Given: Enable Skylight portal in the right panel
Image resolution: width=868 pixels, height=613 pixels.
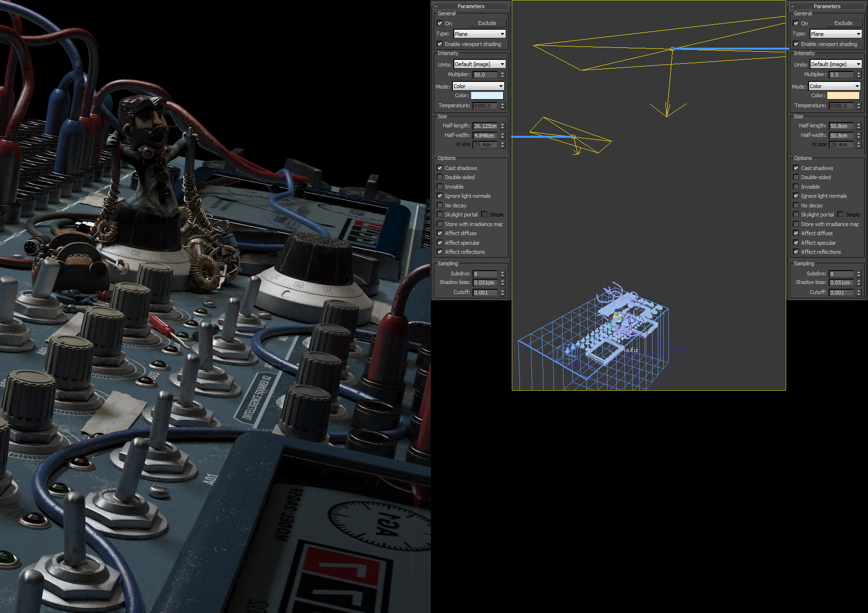Looking at the screenshot, I should click(x=796, y=215).
